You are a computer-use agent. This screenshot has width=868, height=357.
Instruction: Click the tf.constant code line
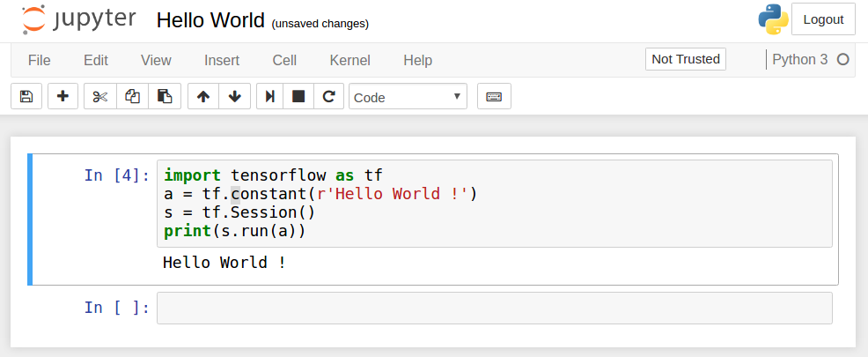click(x=320, y=194)
